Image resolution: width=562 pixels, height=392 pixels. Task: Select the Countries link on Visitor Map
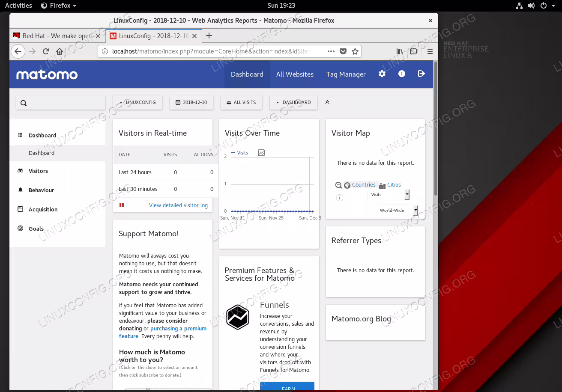click(x=364, y=185)
